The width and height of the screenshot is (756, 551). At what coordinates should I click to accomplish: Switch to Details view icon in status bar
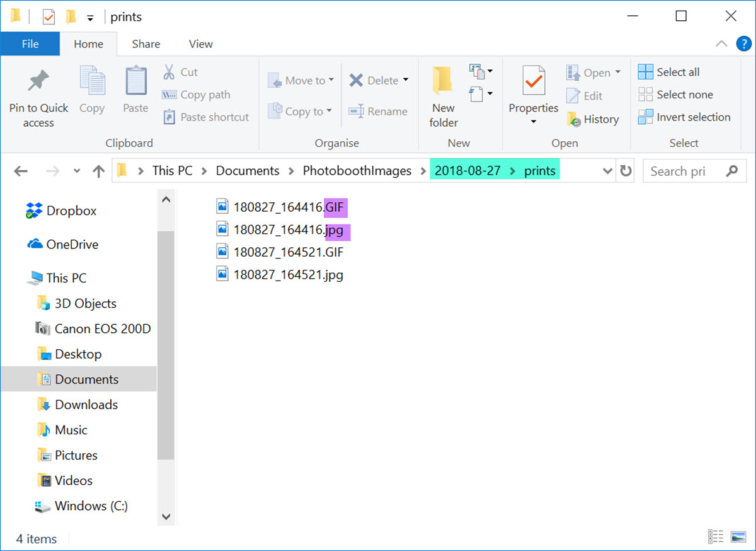[716, 536]
